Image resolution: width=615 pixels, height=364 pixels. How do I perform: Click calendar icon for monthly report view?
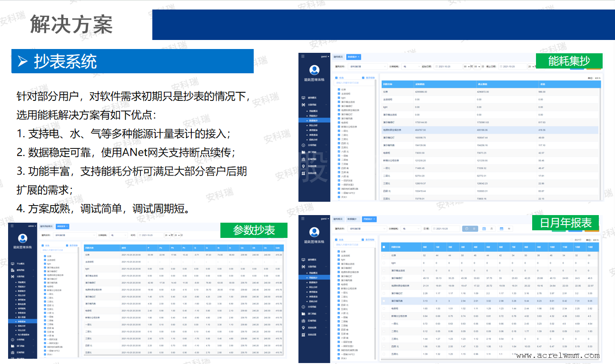484,229
